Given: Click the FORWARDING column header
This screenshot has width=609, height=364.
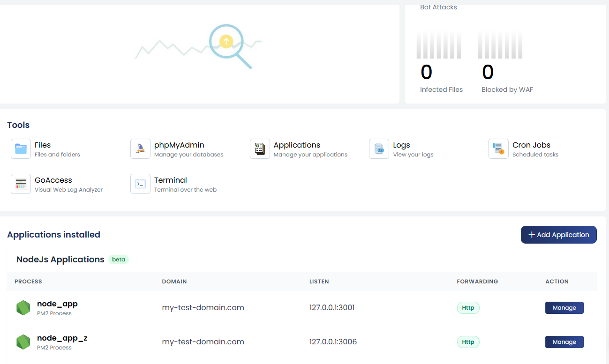Looking at the screenshot, I should [x=477, y=282].
